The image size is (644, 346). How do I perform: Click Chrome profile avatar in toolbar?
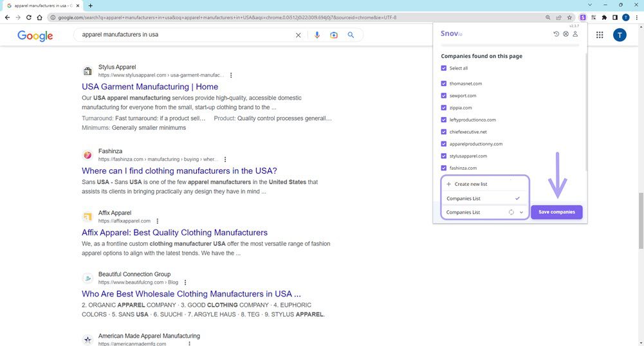tap(625, 17)
